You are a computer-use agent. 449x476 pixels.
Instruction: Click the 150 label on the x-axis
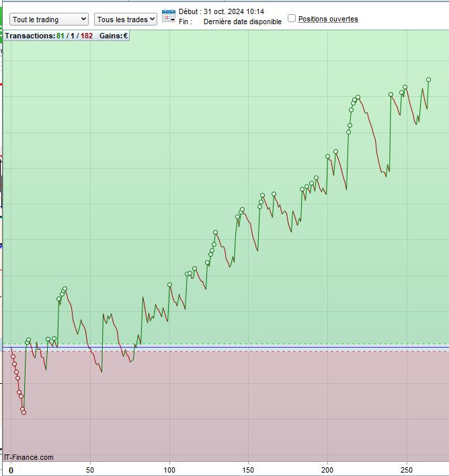[248, 470]
